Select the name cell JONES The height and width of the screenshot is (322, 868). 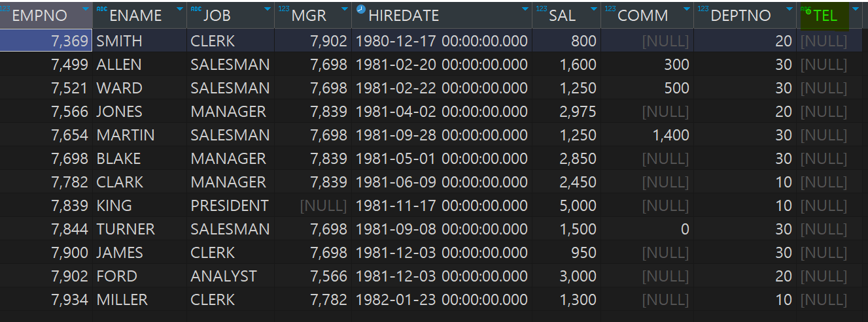[140, 112]
